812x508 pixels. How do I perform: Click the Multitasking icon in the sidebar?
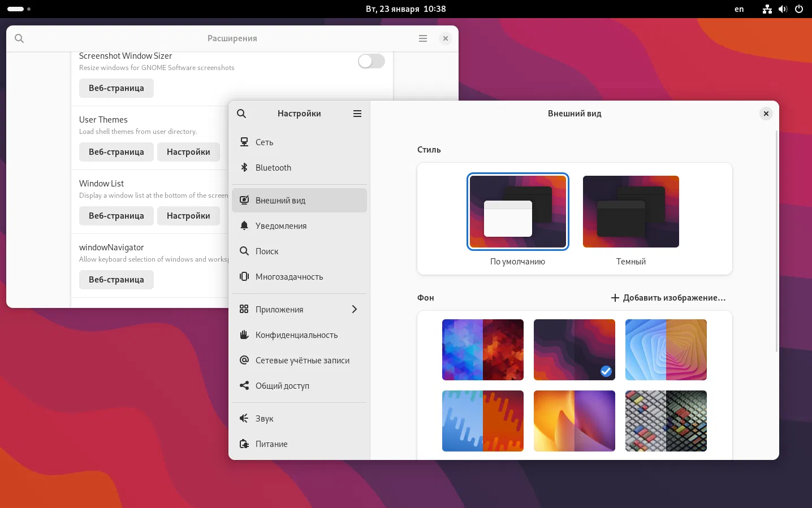[x=244, y=277]
